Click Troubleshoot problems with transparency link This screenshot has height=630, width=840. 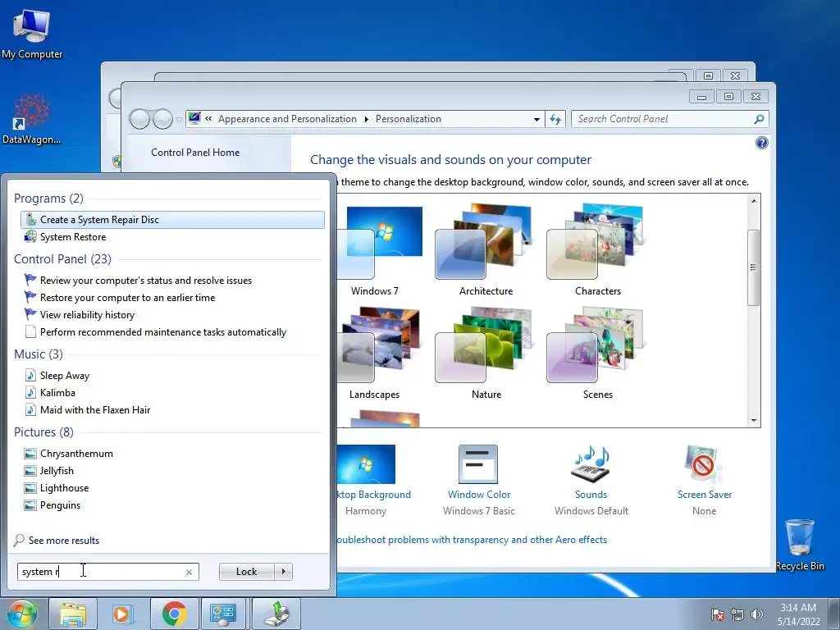coord(472,540)
